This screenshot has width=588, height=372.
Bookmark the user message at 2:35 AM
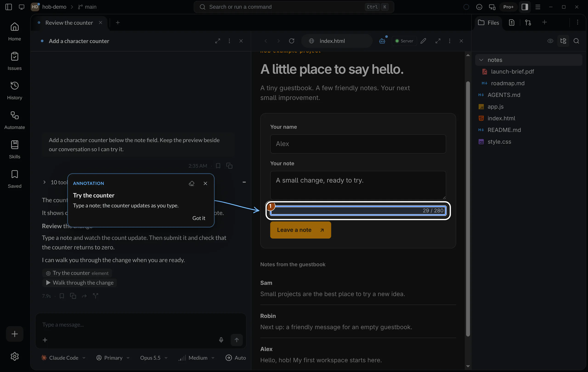click(x=218, y=166)
